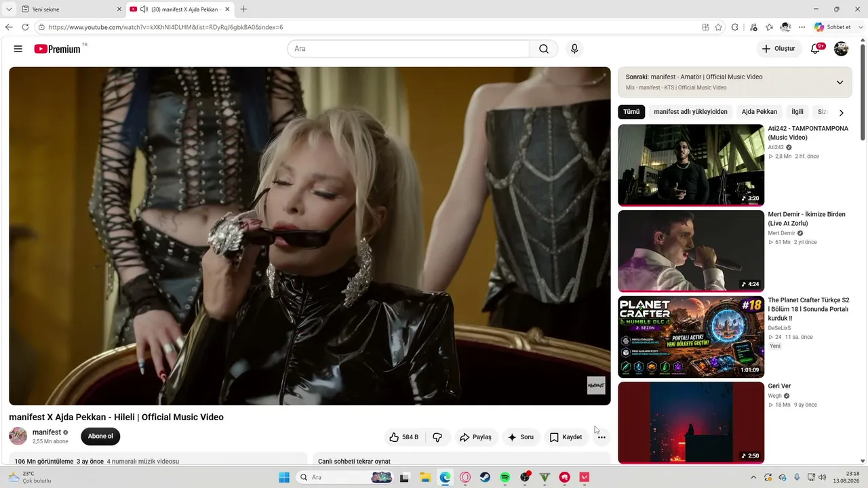Open the YouTube account avatar menu
The height and width of the screenshot is (488, 868).
(841, 49)
